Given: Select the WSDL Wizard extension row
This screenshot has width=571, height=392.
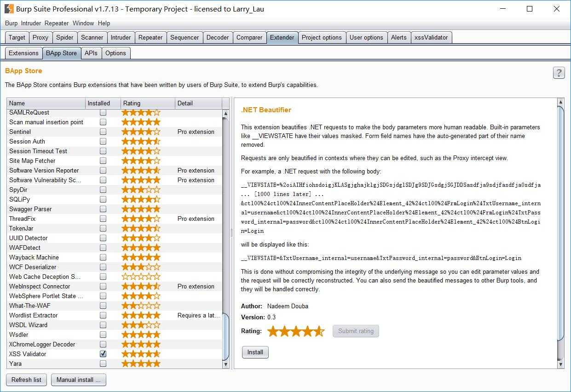Looking at the screenshot, I should pos(115,325).
